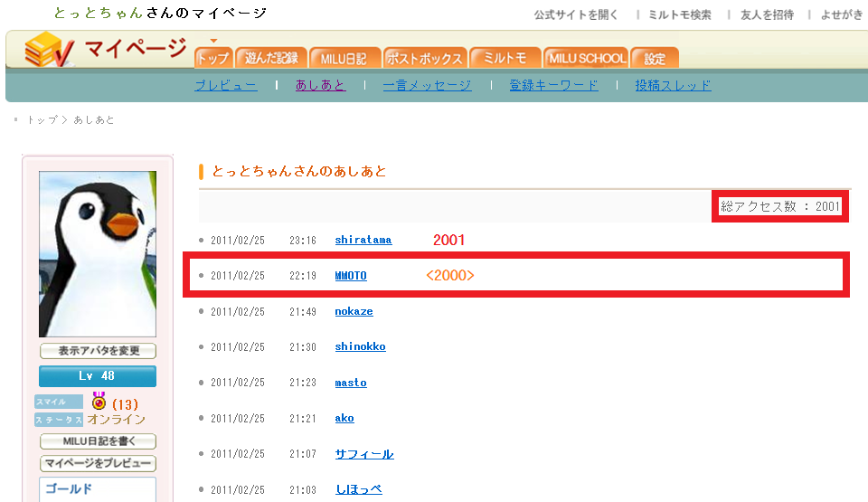Switch to the 遊んだ記録 tab
Image resolution: width=868 pixels, height=502 pixels.
tap(271, 58)
